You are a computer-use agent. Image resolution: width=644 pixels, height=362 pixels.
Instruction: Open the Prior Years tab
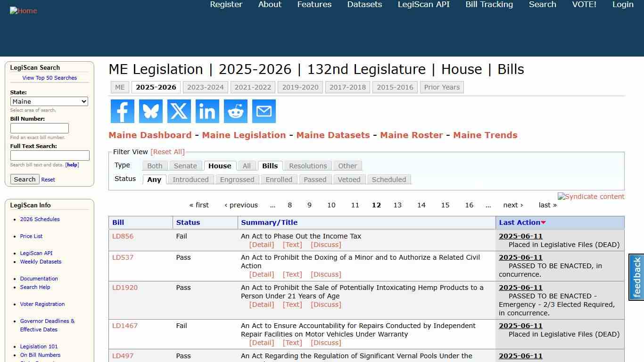tap(442, 87)
